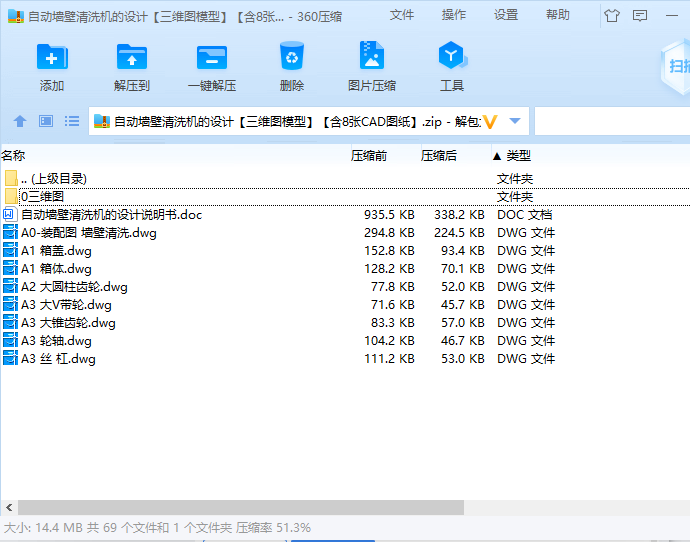Click the 添加 (Add) folder icon
The width and height of the screenshot is (690, 542).
(x=52, y=57)
